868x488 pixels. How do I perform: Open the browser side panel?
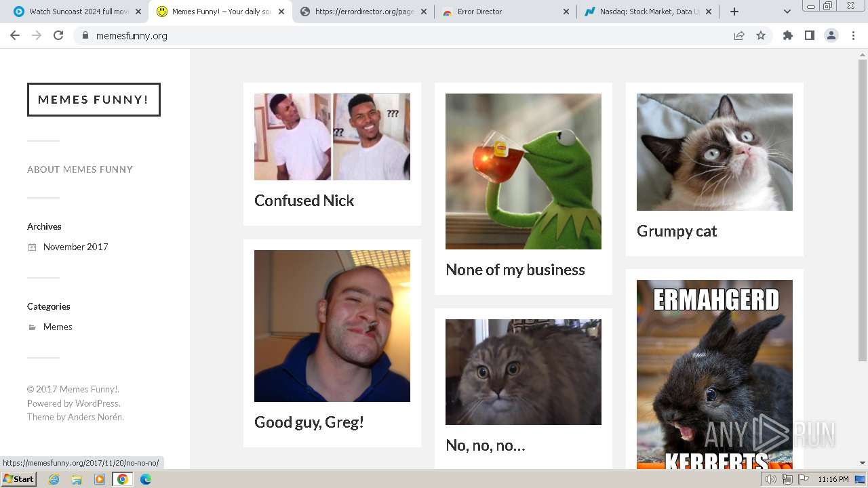tap(809, 35)
